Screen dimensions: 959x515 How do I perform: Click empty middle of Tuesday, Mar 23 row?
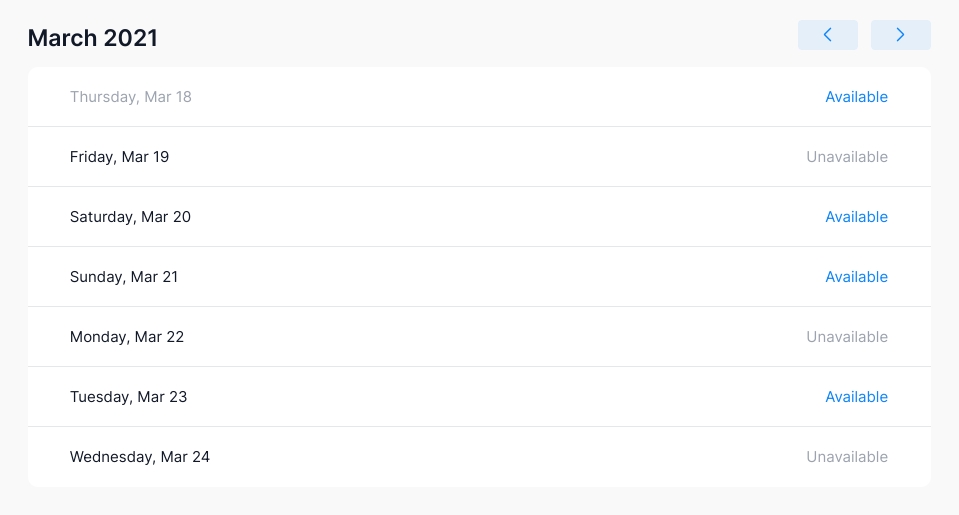point(480,397)
